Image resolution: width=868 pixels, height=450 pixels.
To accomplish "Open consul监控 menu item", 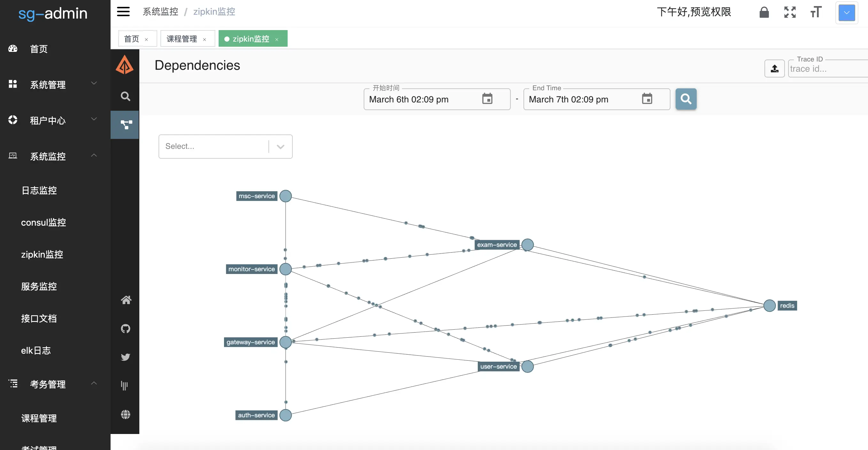I will click(43, 222).
